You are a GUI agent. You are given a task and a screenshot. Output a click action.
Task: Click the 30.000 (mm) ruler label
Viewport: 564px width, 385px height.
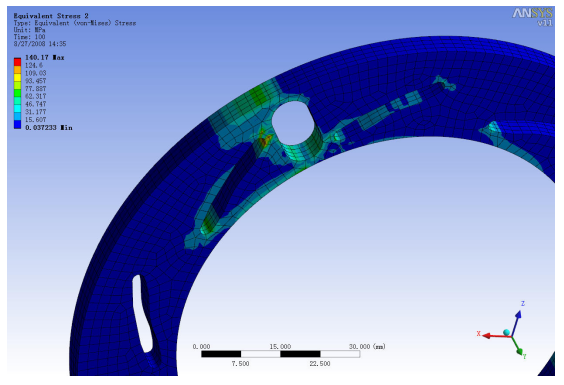coord(367,346)
